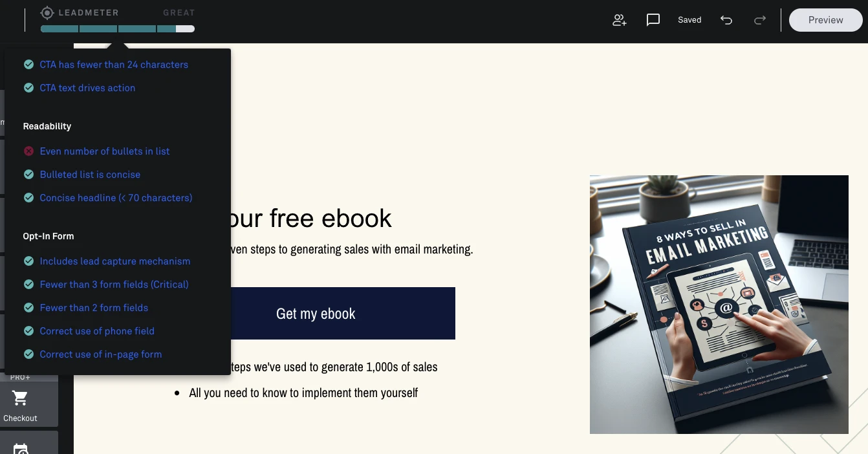Select the email marketing ebook cover image
The image size is (868, 454).
pos(719,304)
